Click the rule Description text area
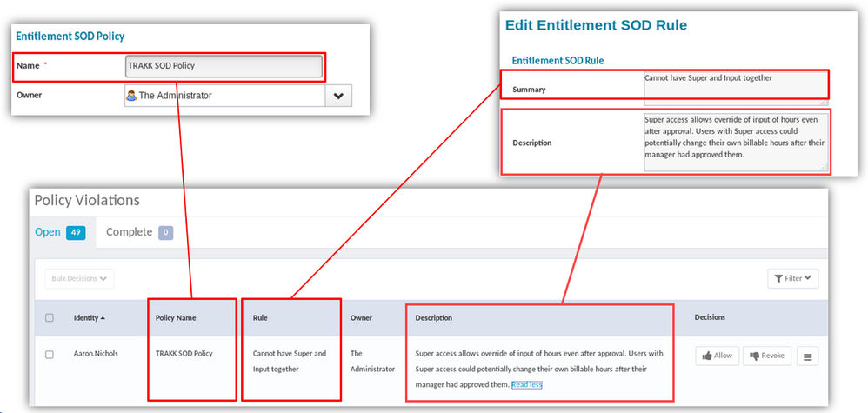 (736, 141)
